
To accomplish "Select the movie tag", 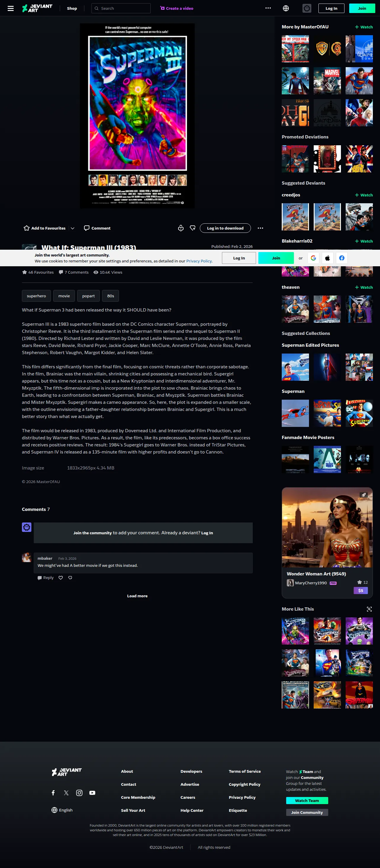I will [x=64, y=296].
